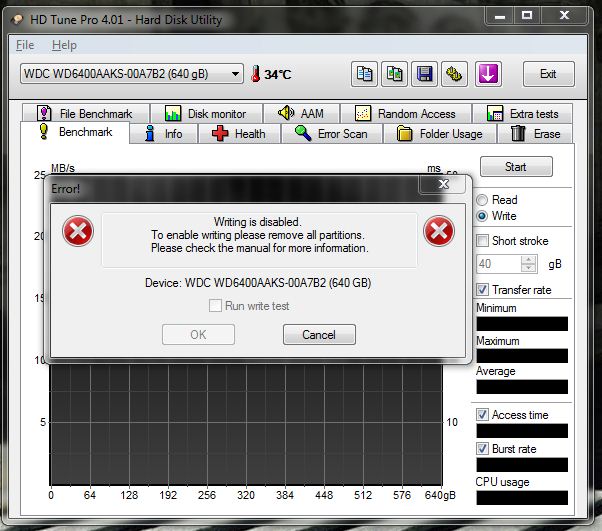This screenshot has height=531, width=602.
Task: Toggle the Access time checkbox
Action: coord(482,415)
